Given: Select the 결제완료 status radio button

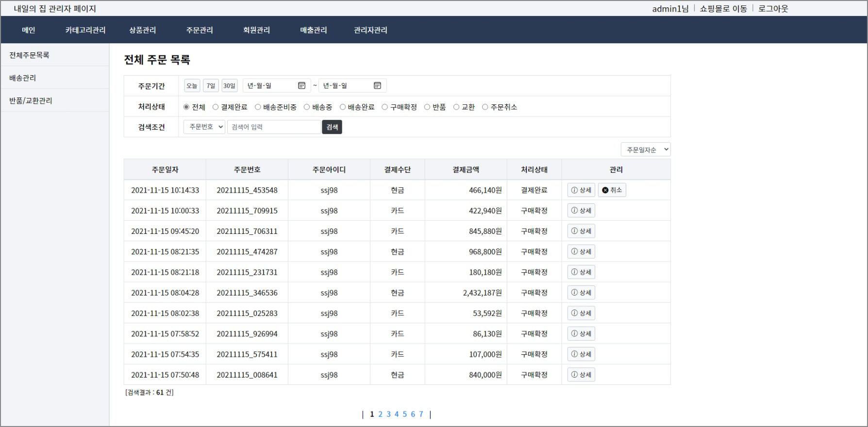Looking at the screenshot, I should (216, 107).
